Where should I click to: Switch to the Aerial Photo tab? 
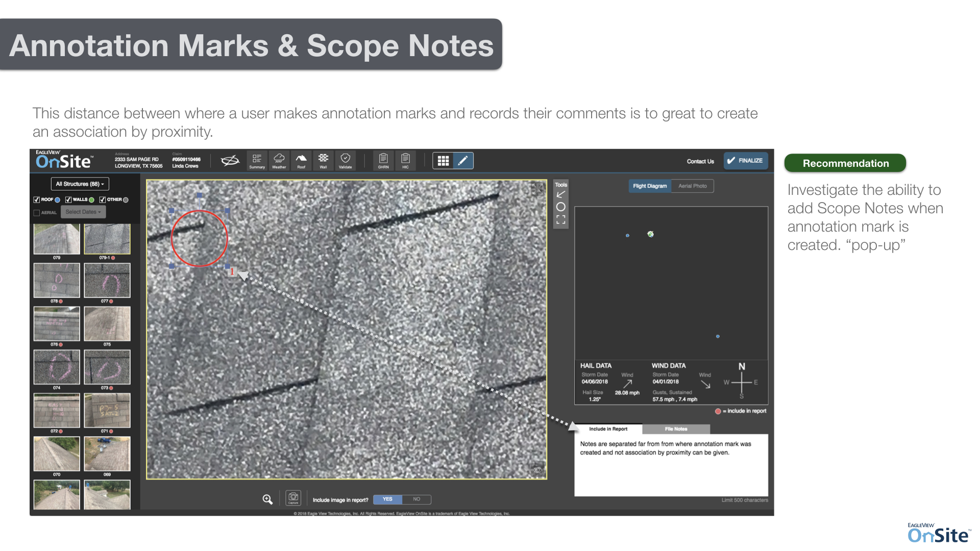[693, 186]
